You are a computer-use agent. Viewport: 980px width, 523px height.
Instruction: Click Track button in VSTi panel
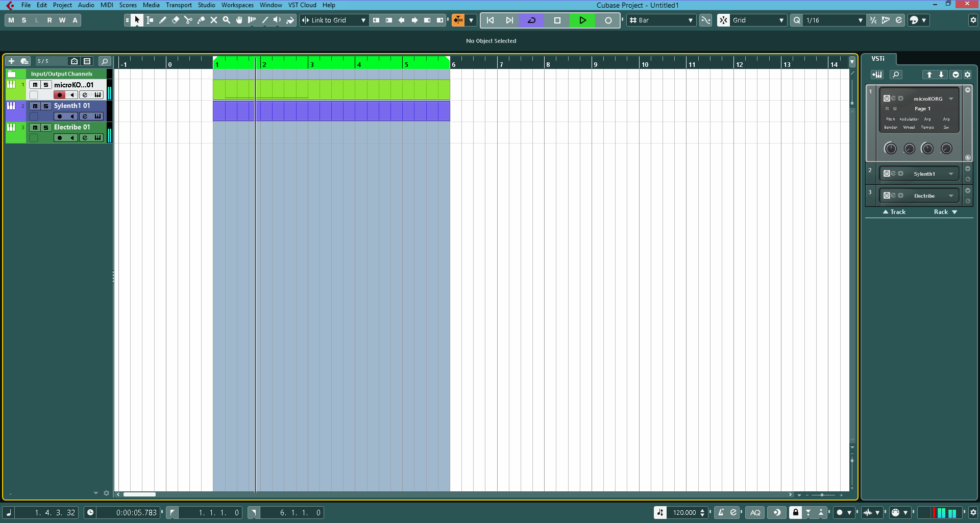pyautogui.click(x=894, y=212)
